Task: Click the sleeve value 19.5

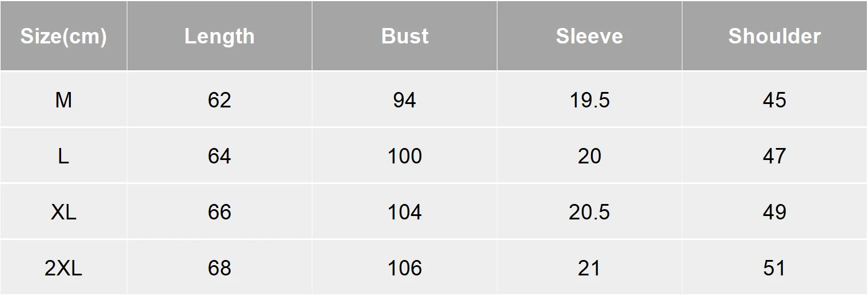Action: (589, 100)
